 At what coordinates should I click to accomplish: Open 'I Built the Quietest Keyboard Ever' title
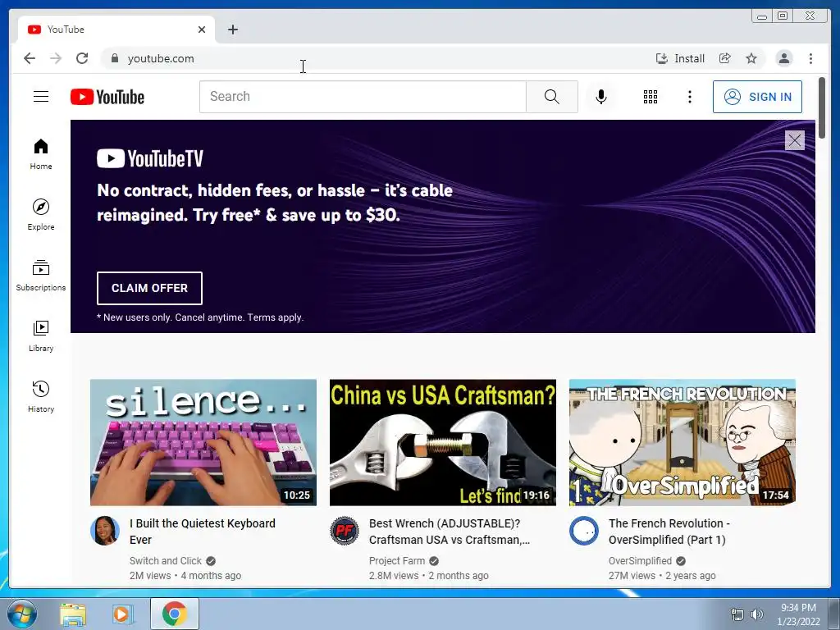coord(203,532)
